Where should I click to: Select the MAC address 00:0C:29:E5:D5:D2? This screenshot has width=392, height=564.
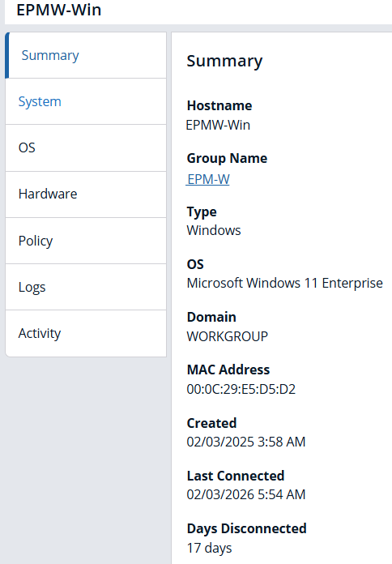pos(241,389)
